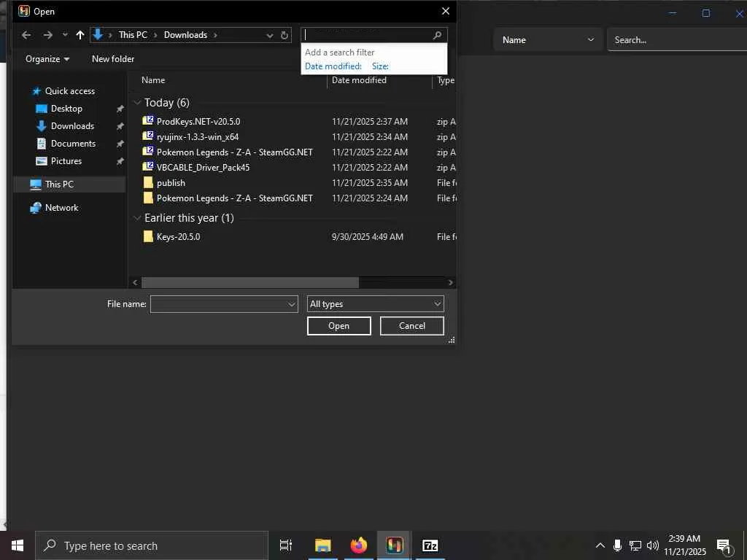
Task: Click the Open button
Action: pyautogui.click(x=338, y=326)
